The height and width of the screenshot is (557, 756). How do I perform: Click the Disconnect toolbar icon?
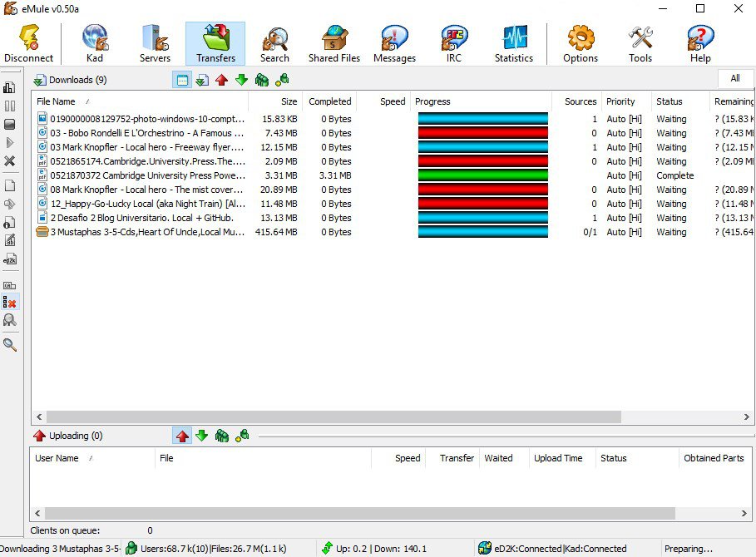coord(28,43)
